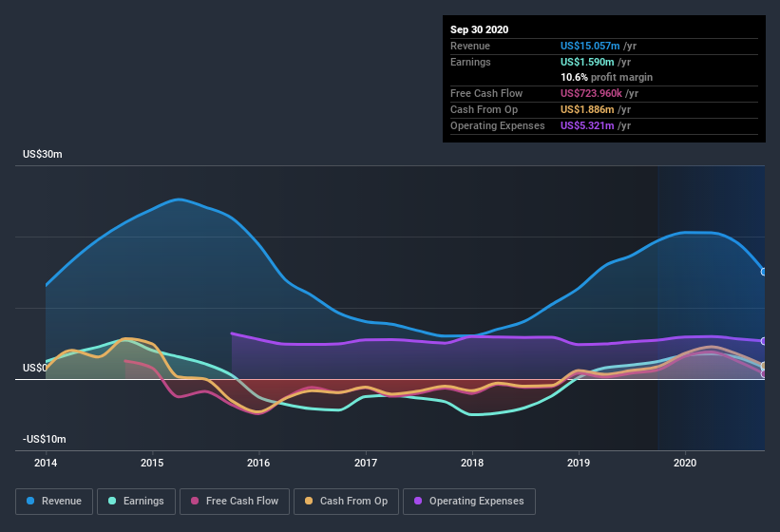Screen dimensions: 780x532
Task: Click the 2015 x-axis label
Action: (152, 463)
